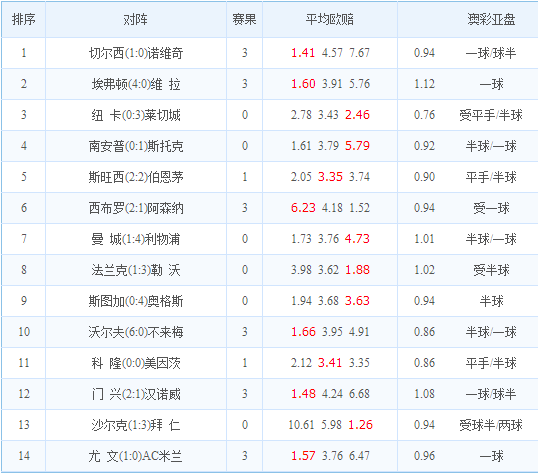Select match 斯图加(0:4)奥格斯
The image size is (538, 473).
136,301
